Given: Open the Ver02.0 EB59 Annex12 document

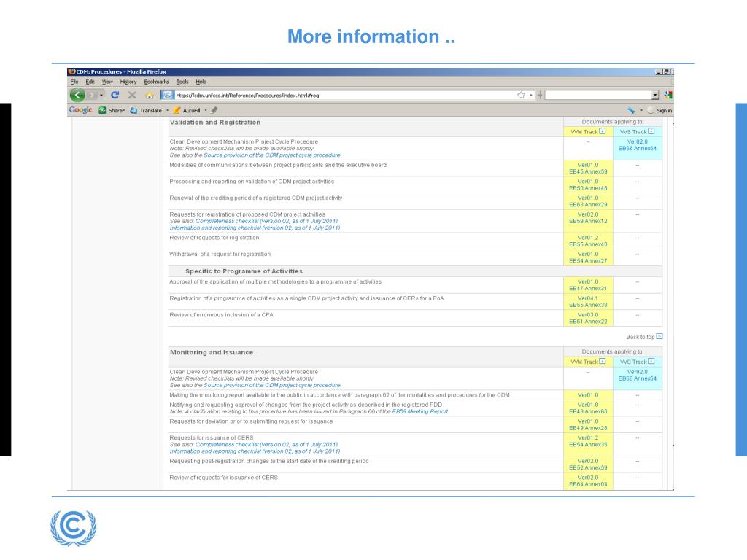Looking at the screenshot, I should tap(588, 217).
